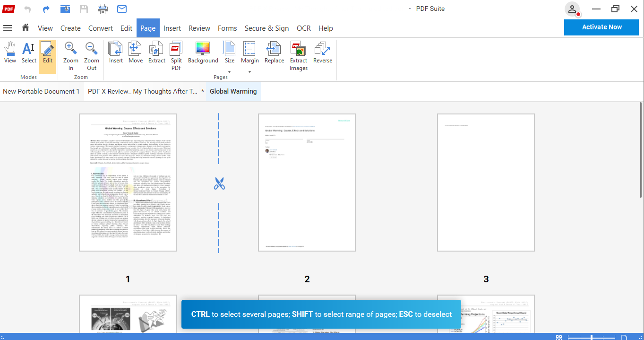The image size is (644, 340).
Task: Select the Extract Images tool
Action: pos(298,55)
